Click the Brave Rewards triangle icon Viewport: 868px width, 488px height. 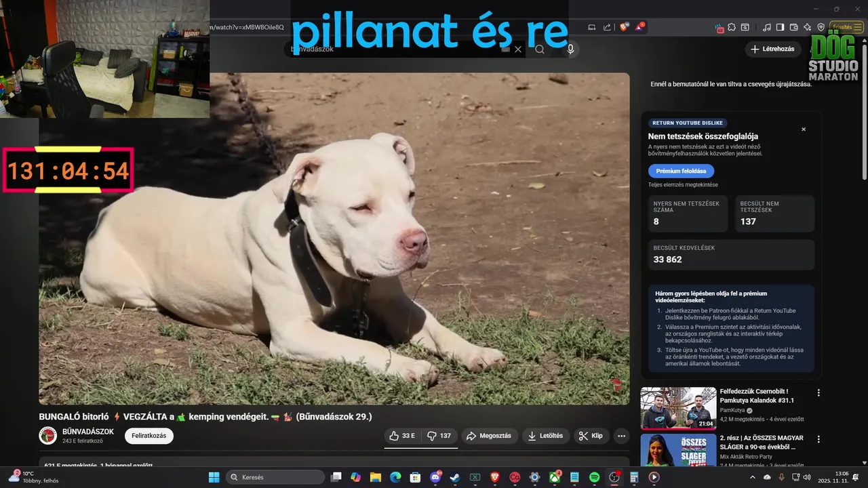pyautogui.click(x=639, y=27)
